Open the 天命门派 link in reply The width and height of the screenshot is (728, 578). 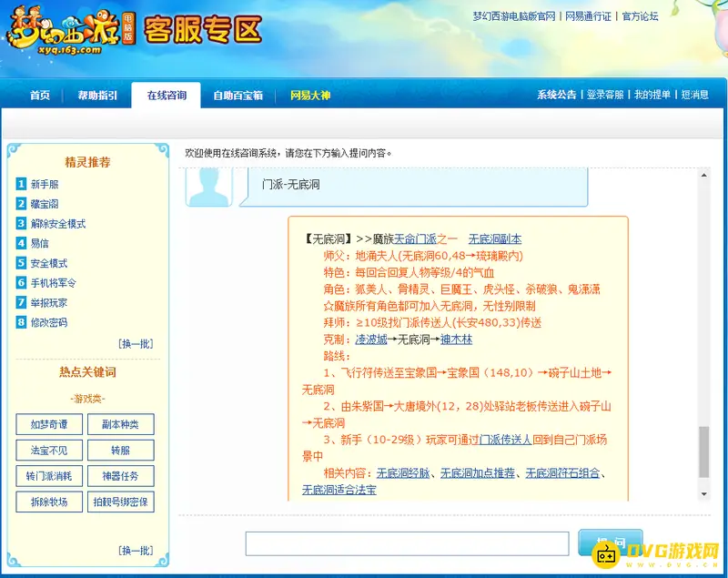click(415, 239)
